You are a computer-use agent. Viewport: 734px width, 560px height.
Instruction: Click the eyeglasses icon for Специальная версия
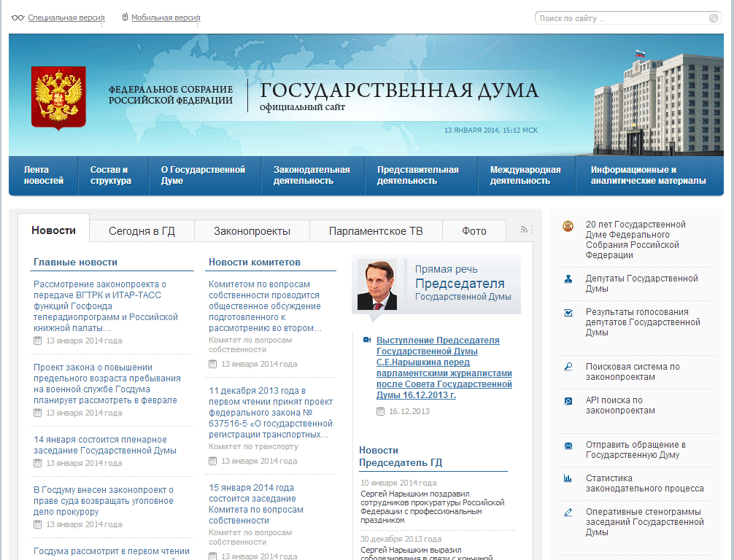click(x=18, y=17)
